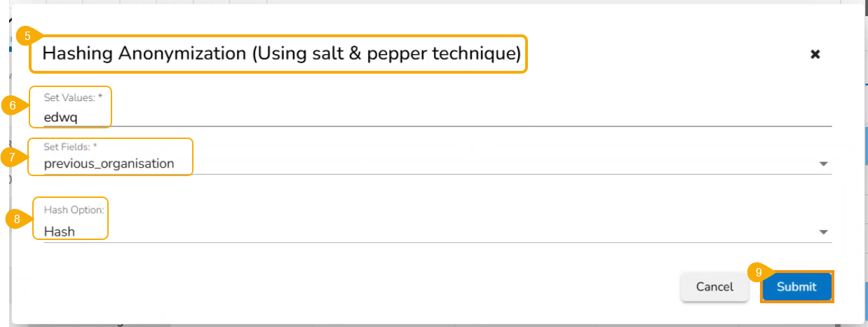Click the orange step 8 badge
This screenshot has width=868, height=327.
17,218
